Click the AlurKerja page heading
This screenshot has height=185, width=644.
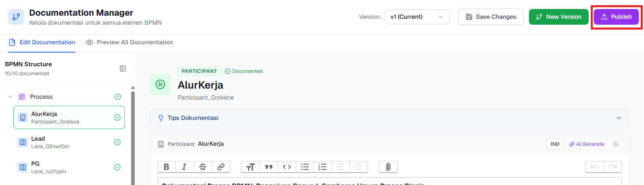(200, 85)
